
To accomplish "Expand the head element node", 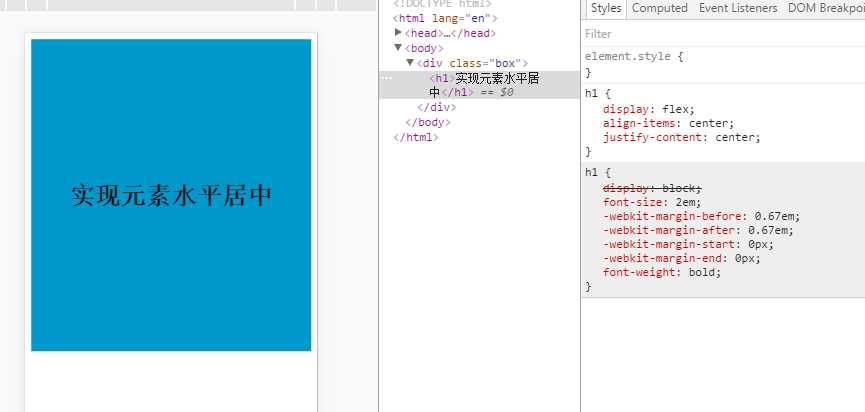I will pos(398,33).
